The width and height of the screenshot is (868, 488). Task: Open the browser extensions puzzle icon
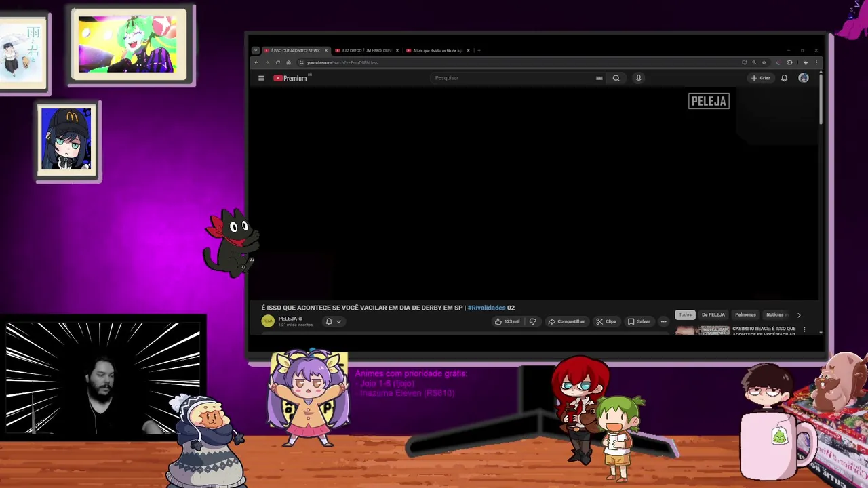pos(789,62)
